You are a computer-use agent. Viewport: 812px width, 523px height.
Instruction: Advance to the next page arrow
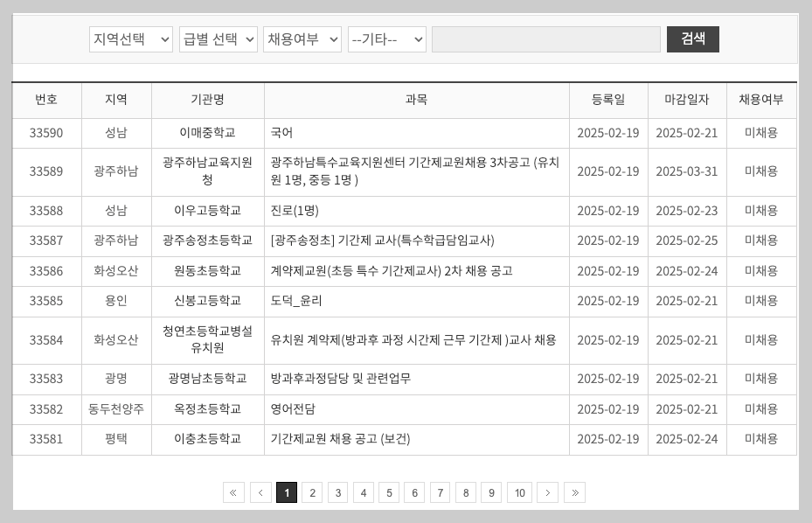point(547,492)
